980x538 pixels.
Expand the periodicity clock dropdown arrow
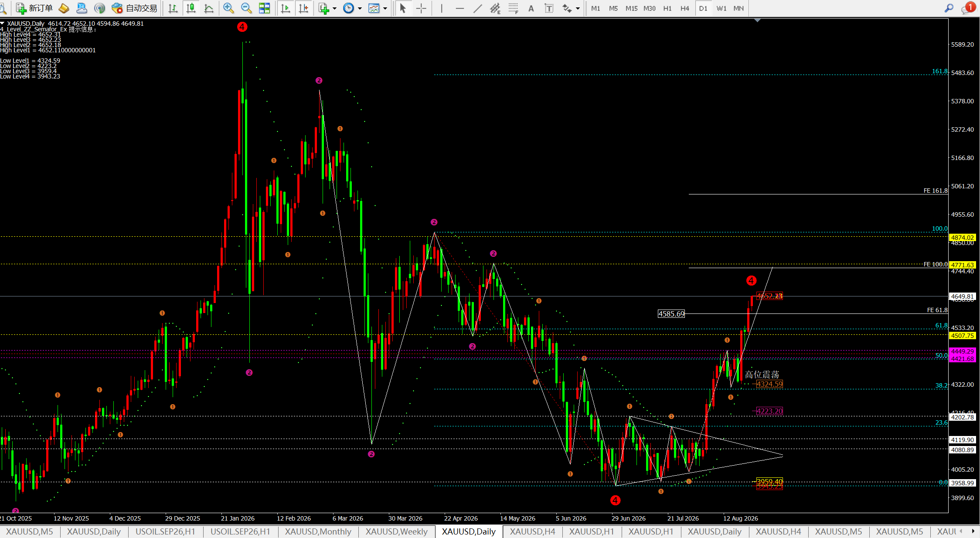point(360,8)
